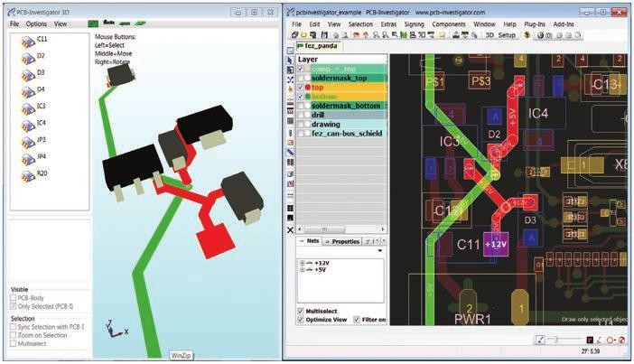This screenshot has height=364, width=634.
Task: Enable PCB-Body visibility in 3D window
Action: pos(14,298)
